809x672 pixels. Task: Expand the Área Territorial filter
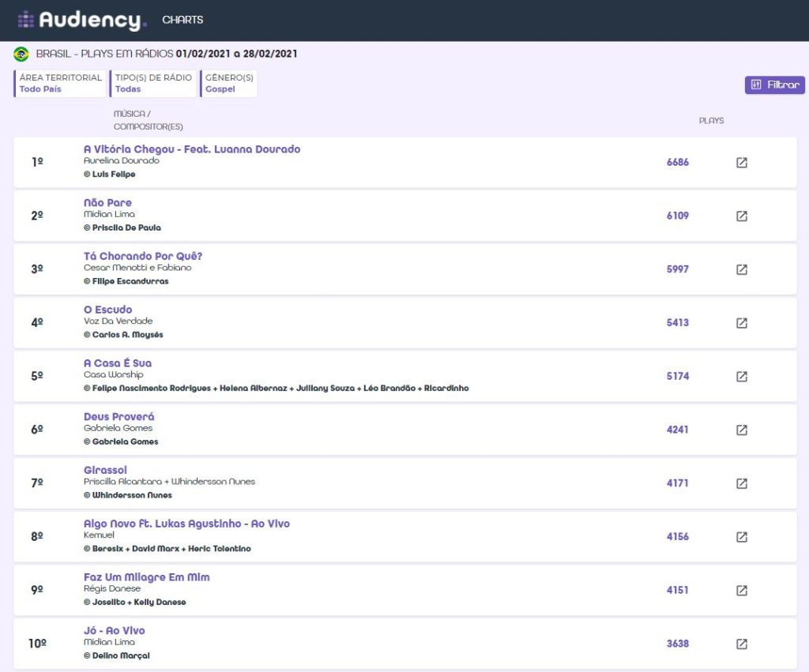pos(60,84)
